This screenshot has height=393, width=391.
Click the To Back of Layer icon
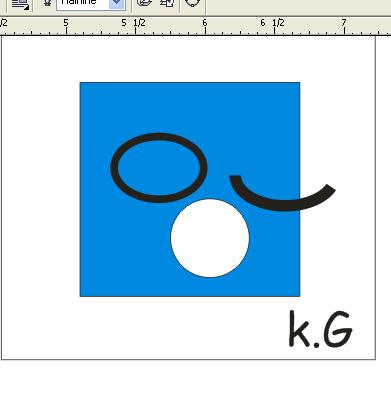(x=167, y=3)
